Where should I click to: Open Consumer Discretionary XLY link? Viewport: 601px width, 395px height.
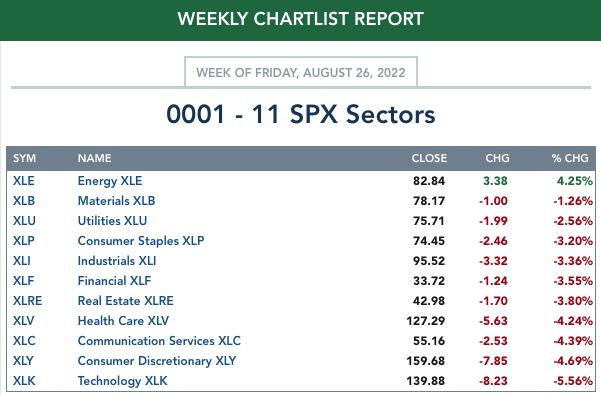(157, 361)
